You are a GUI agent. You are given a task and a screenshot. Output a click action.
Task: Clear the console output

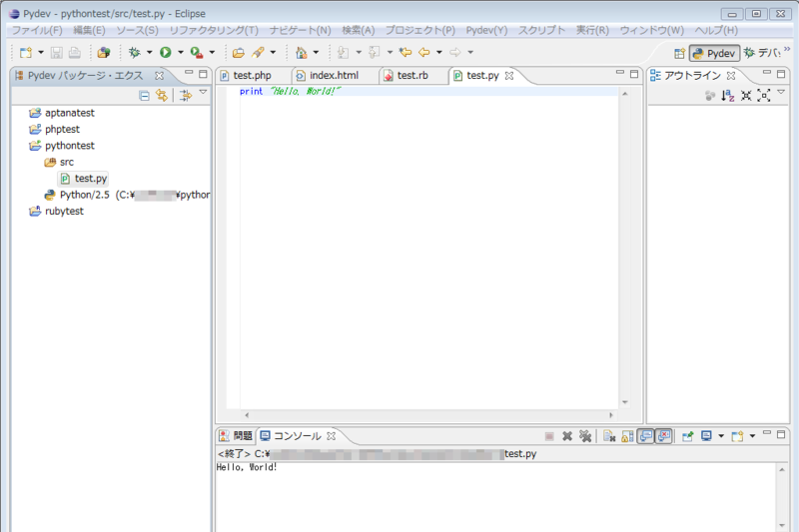coord(609,436)
